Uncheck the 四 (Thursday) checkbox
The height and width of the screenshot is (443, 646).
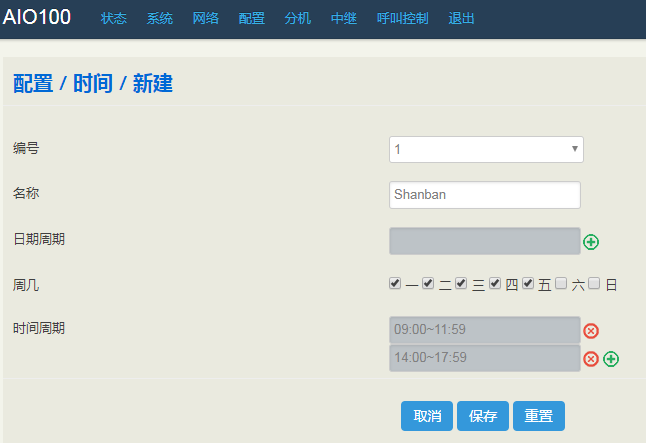[495, 283]
